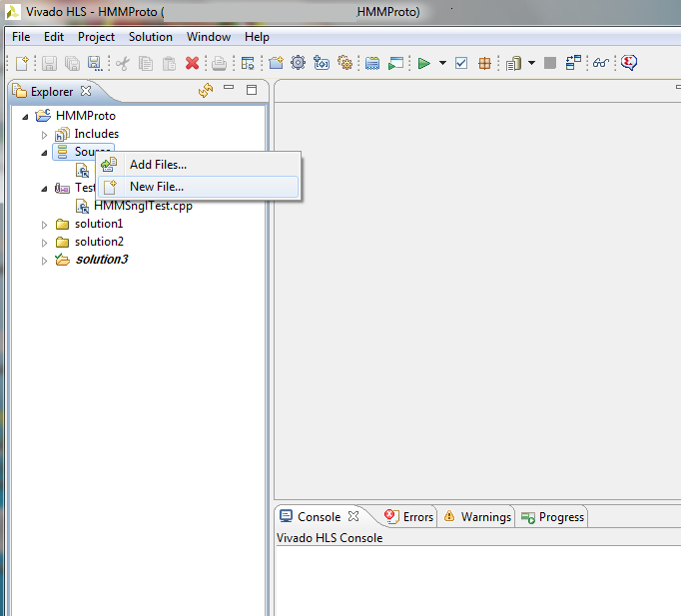This screenshot has width=681, height=616.
Task: Maximize the Explorer panel
Action: click(252, 90)
